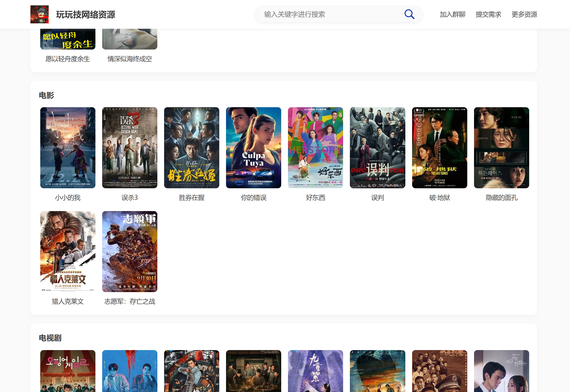Screen dimensions: 570x392
Task: Click the 愿以轻舟度余生 title link
Action: click(68, 59)
